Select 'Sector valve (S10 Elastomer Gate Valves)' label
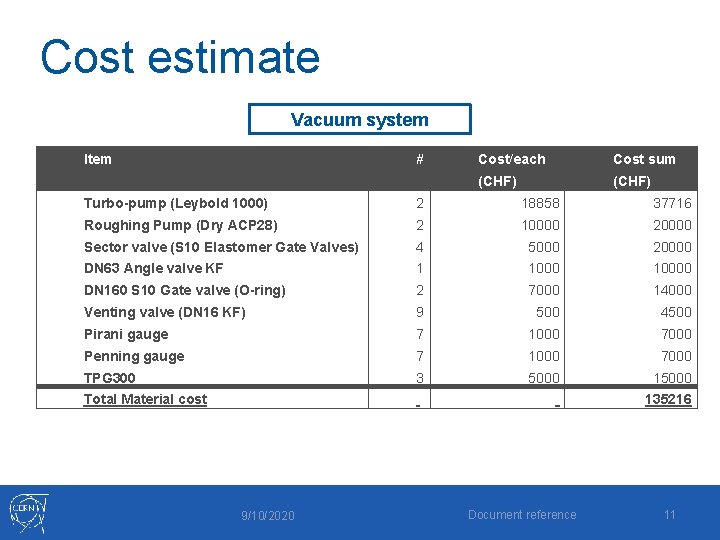Image resolution: width=720 pixels, height=540 pixels. click(221, 248)
